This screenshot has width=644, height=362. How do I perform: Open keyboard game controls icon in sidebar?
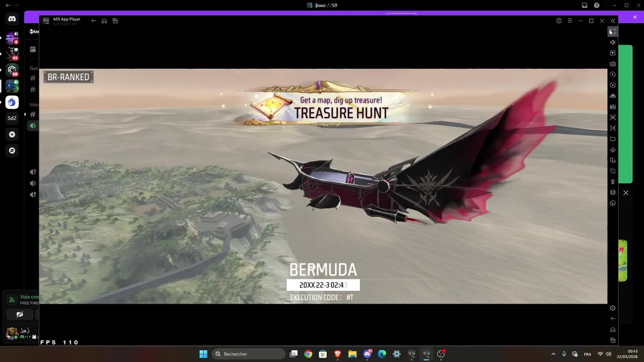click(x=612, y=64)
